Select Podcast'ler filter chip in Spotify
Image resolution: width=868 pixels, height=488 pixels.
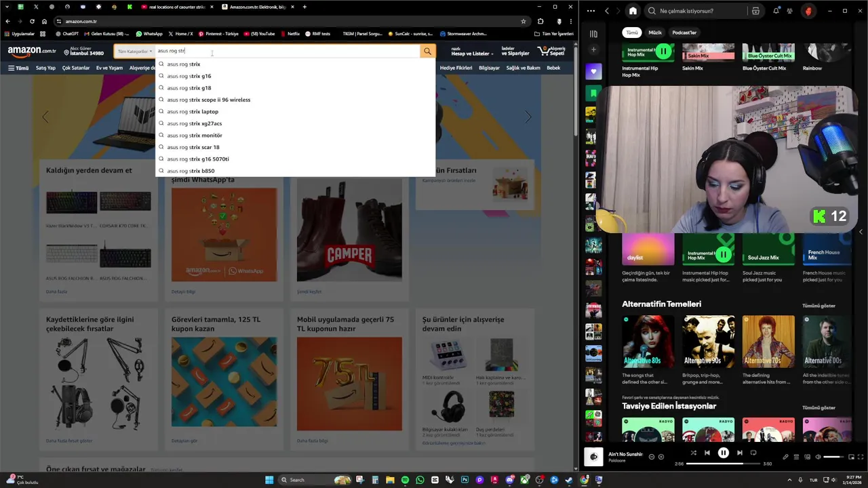[684, 33]
